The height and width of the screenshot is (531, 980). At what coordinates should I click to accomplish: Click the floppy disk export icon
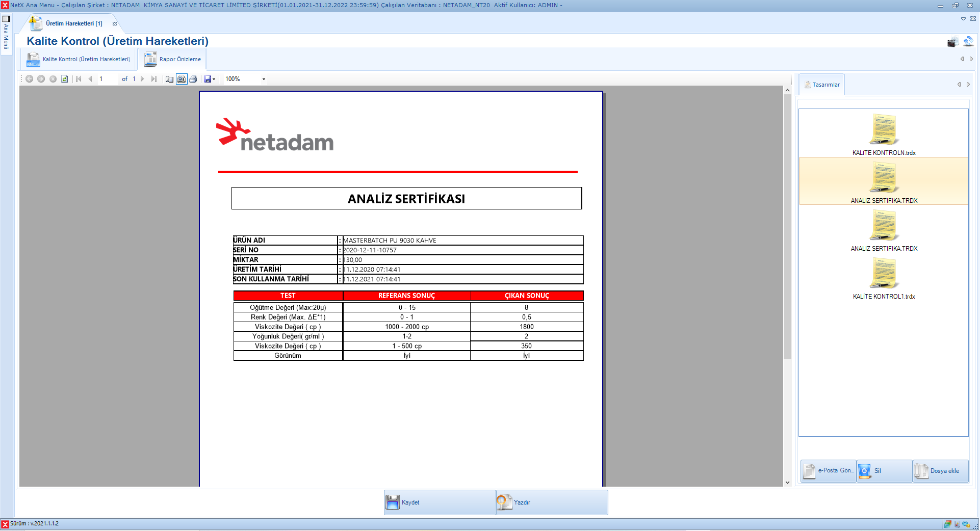coord(207,79)
